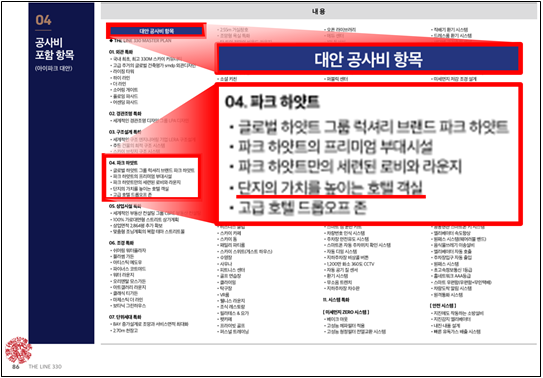The height and width of the screenshot is (378, 543).
Task: Click the small "대안 공사비 항목" blue label
Action: coord(156,31)
